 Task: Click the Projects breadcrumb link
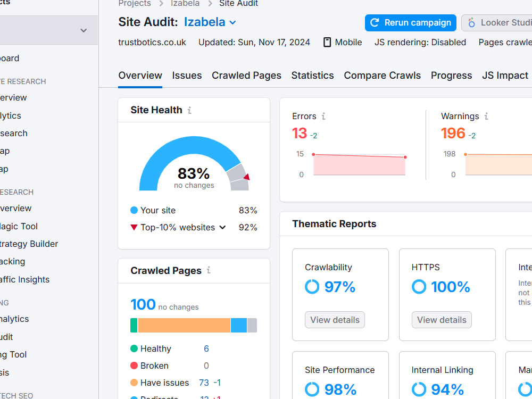[x=135, y=3]
